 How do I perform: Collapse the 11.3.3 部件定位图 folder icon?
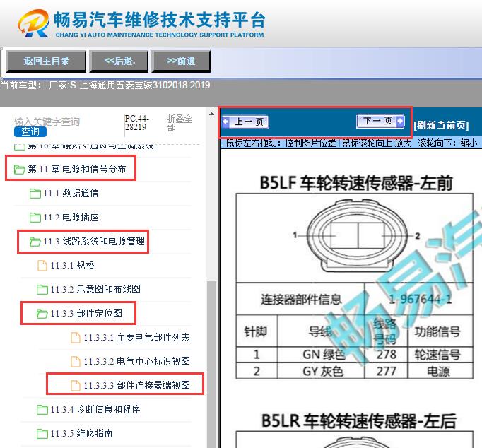tap(42, 314)
